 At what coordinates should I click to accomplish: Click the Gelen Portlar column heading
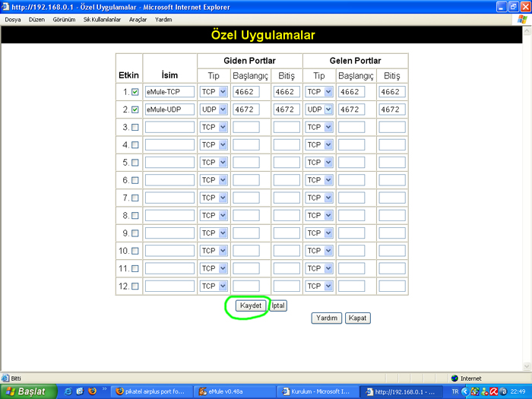coord(355,61)
